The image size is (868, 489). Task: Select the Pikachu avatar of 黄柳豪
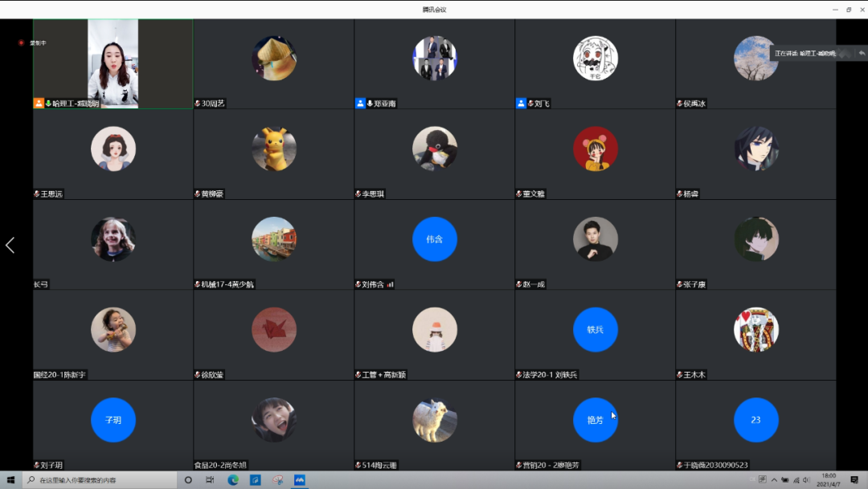(274, 149)
